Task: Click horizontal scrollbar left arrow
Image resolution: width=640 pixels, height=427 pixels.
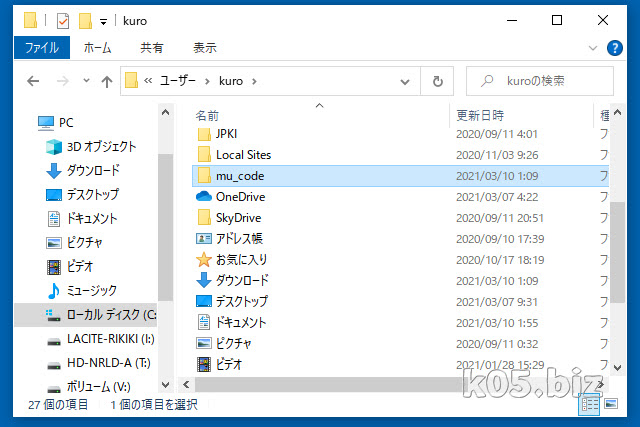Action: pyautogui.click(x=187, y=385)
